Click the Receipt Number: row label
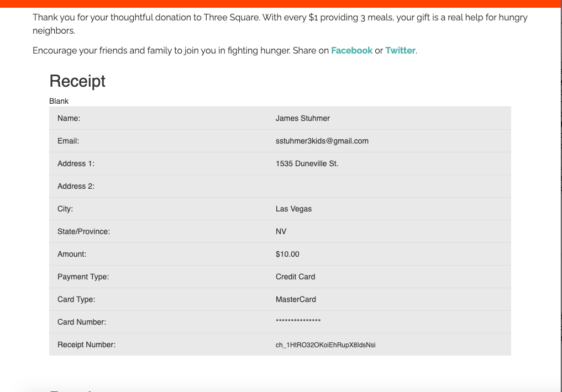 (86, 345)
